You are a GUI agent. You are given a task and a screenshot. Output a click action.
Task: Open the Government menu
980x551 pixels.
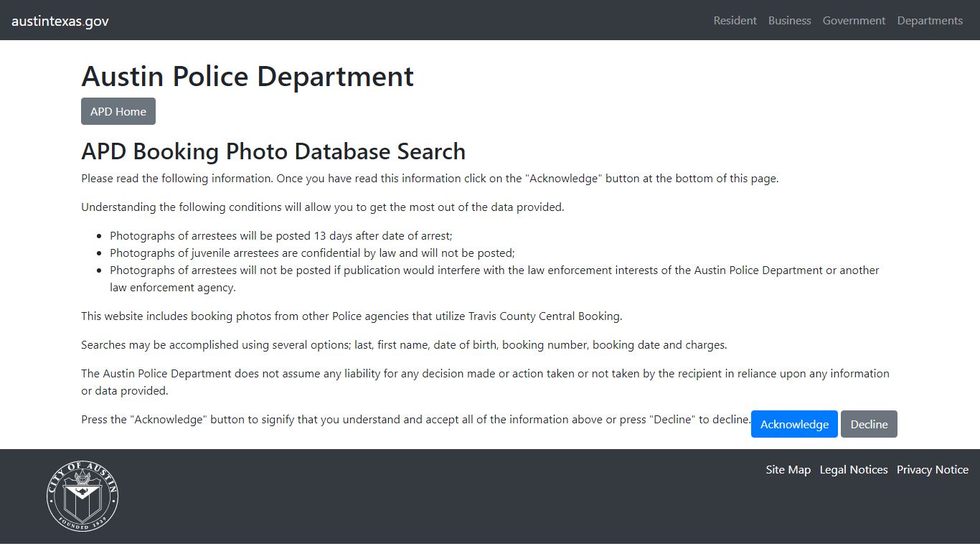pos(854,21)
